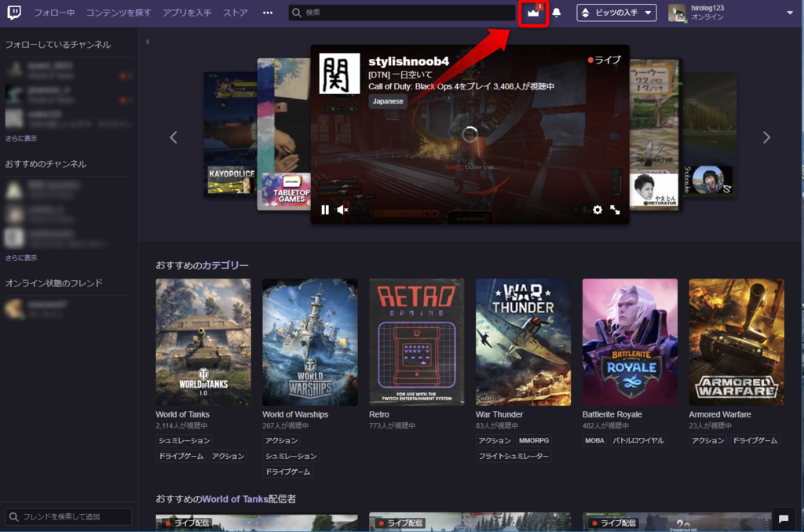This screenshot has width=804, height=532.
Task: Click Battlerite Royale title link
Action: [612, 414]
